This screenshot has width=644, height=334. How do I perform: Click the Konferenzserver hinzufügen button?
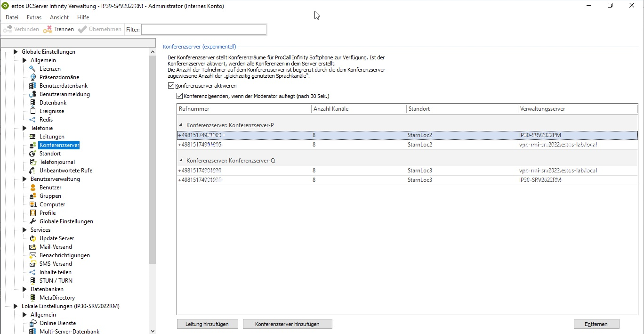[x=287, y=324]
